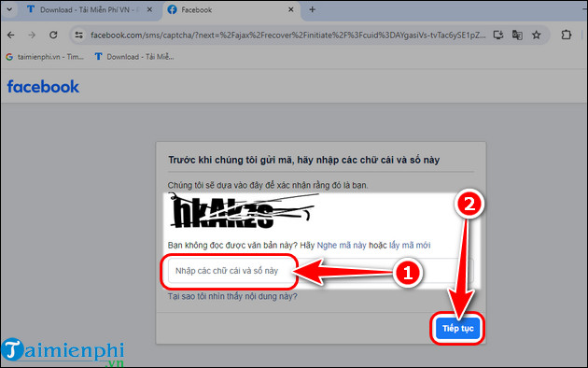This screenshot has width=588, height=368.
Task: Click 'lấy mã mới' link
Action: tap(410, 246)
